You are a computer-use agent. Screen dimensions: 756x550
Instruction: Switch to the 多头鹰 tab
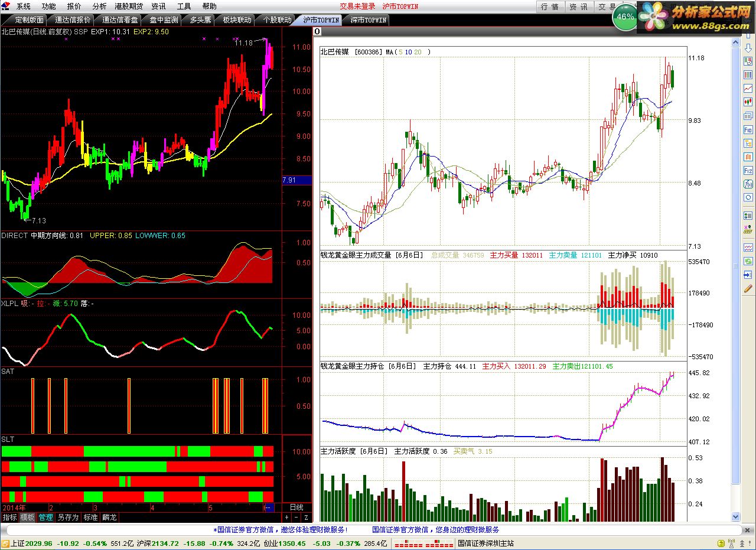tap(199, 19)
